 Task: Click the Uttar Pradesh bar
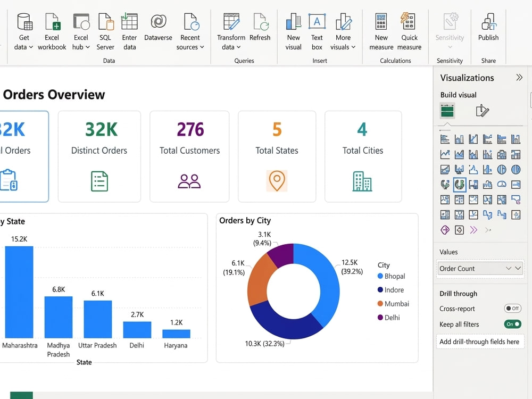click(98, 319)
